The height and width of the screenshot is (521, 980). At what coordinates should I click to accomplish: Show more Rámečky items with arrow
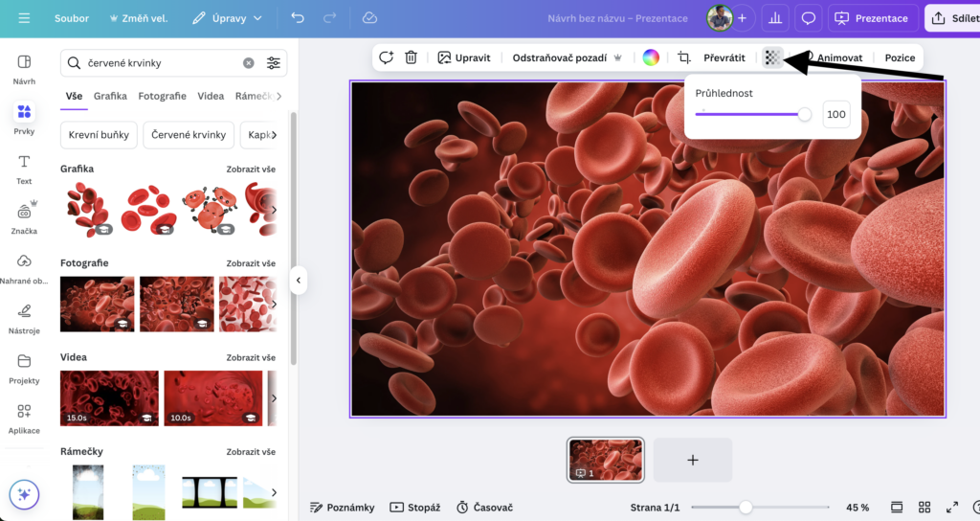(x=274, y=492)
